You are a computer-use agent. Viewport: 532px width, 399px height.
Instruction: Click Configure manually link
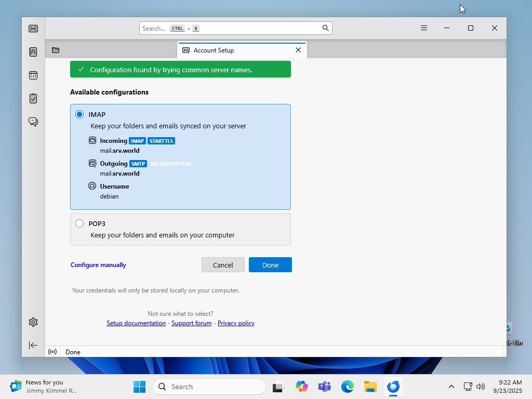tap(98, 265)
